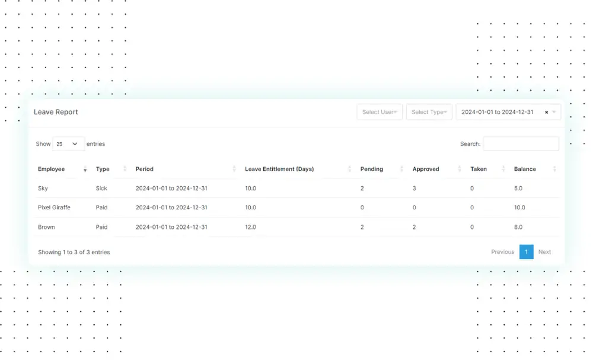Sort by Leave Entitlement (Days) arrows
The image size is (593, 364).
click(349, 169)
